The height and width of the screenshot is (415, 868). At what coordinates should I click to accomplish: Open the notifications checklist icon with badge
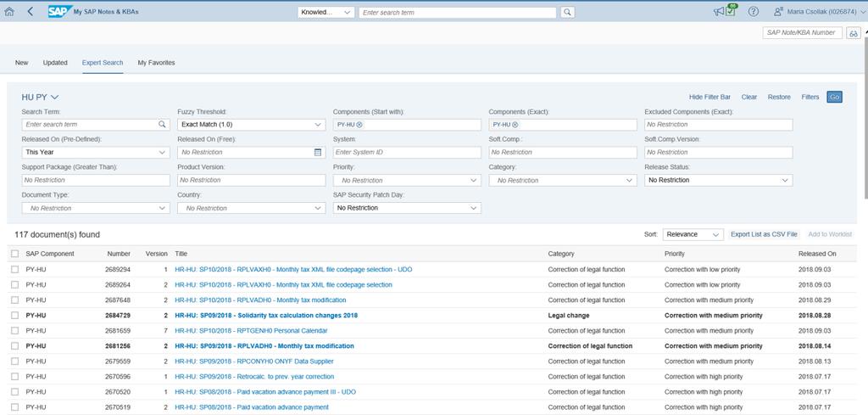(732, 10)
